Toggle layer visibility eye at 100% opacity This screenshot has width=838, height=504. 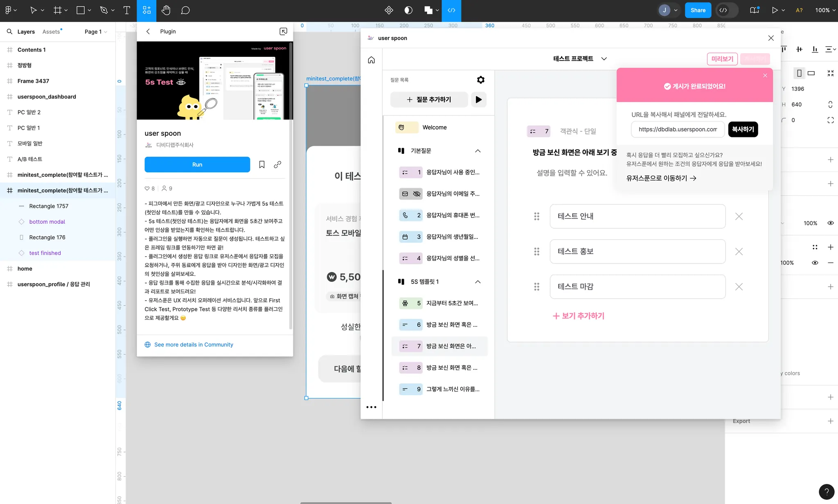click(x=831, y=223)
